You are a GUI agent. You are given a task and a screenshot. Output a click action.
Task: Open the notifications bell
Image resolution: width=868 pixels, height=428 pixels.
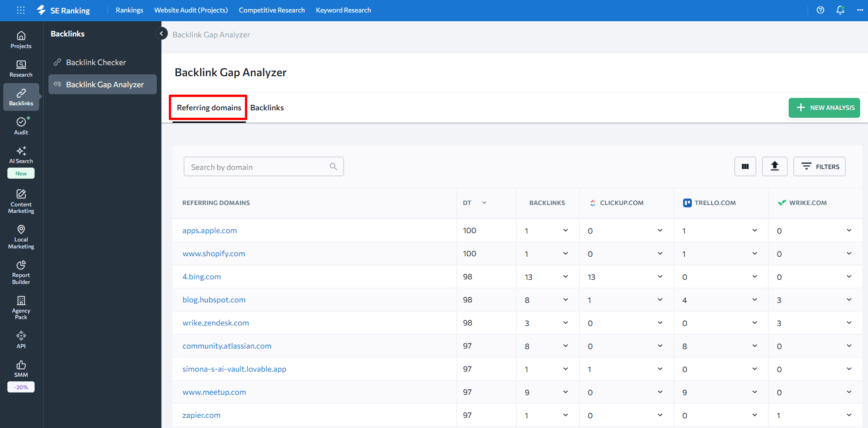point(840,10)
